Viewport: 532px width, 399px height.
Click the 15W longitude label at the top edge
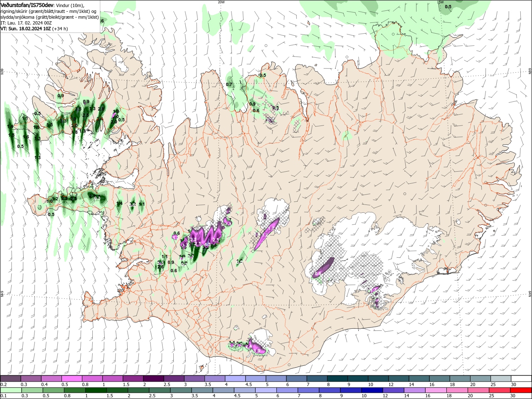tap(440, 2)
